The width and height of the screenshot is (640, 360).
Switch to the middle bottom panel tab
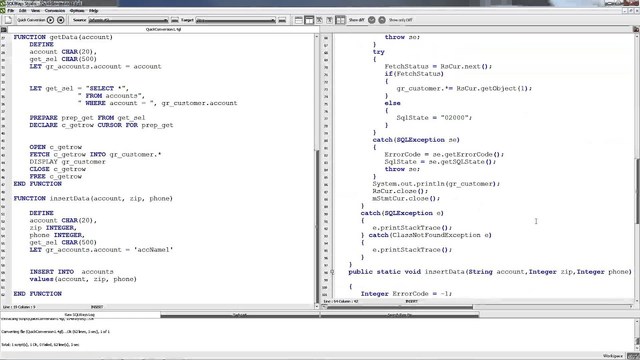(x=240, y=315)
